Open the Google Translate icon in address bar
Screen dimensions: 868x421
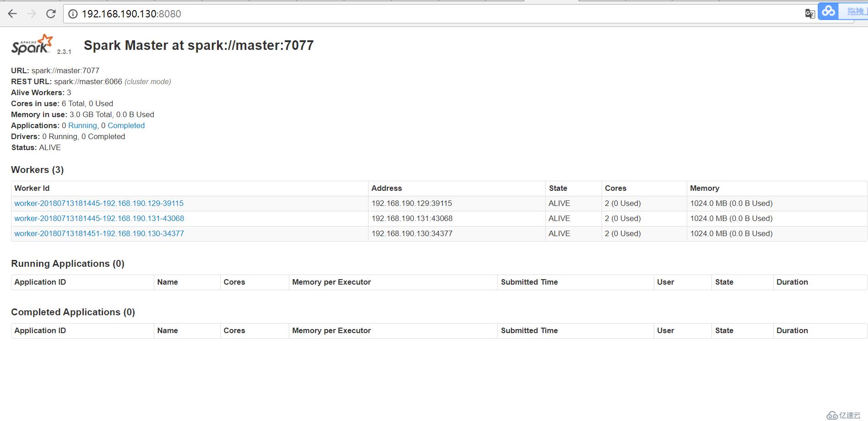click(810, 14)
